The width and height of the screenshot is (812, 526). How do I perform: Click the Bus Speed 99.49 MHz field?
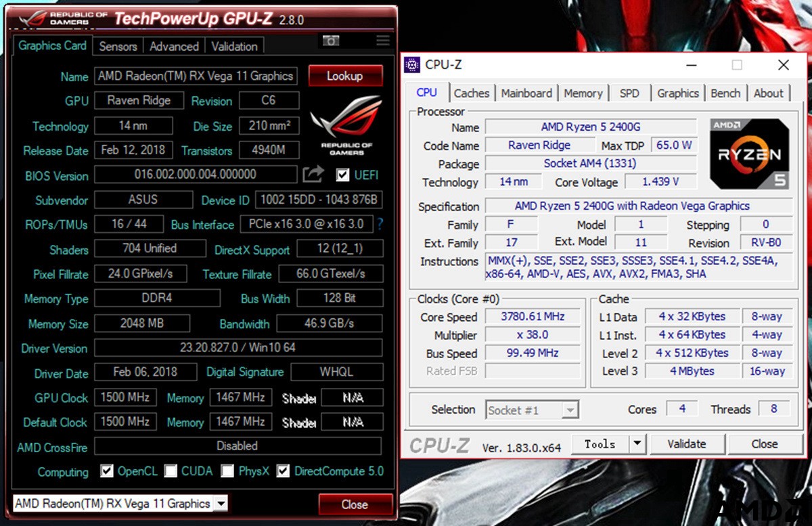[x=533, y=353]
